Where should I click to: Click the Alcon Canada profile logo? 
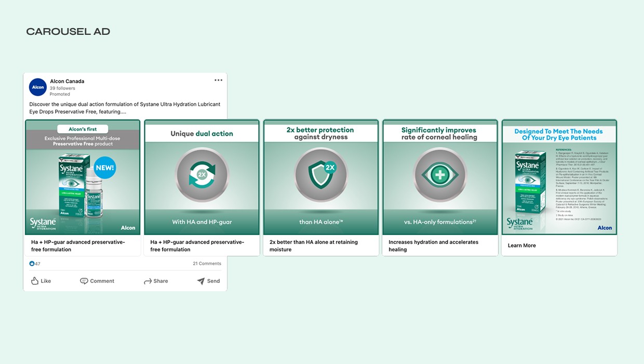(38, 87)
